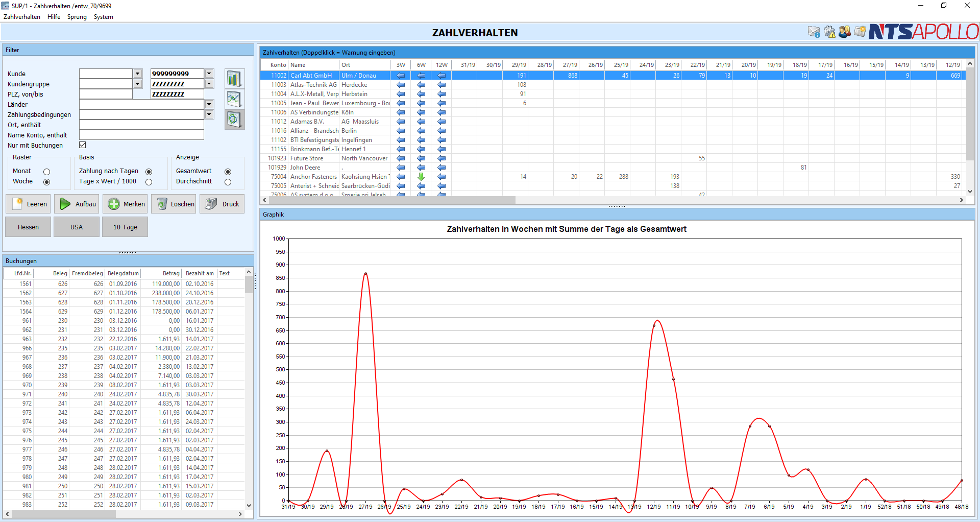Click the 3W arrow for John Deere
The height and width of the screenshot is (522, 980).
pyautogui.click(x=401, y=168)
